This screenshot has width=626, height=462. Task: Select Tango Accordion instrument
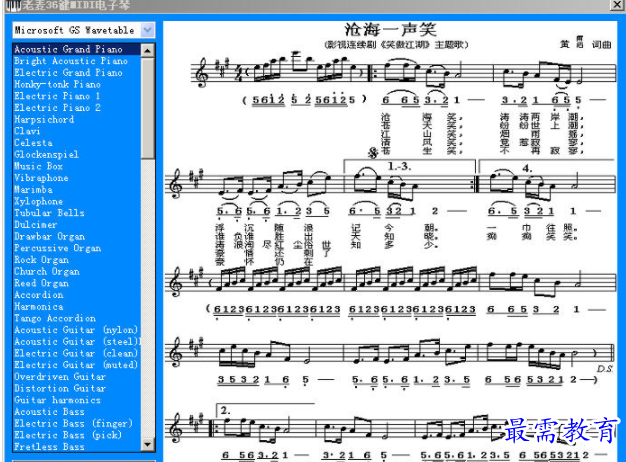[x=77, y=318]
